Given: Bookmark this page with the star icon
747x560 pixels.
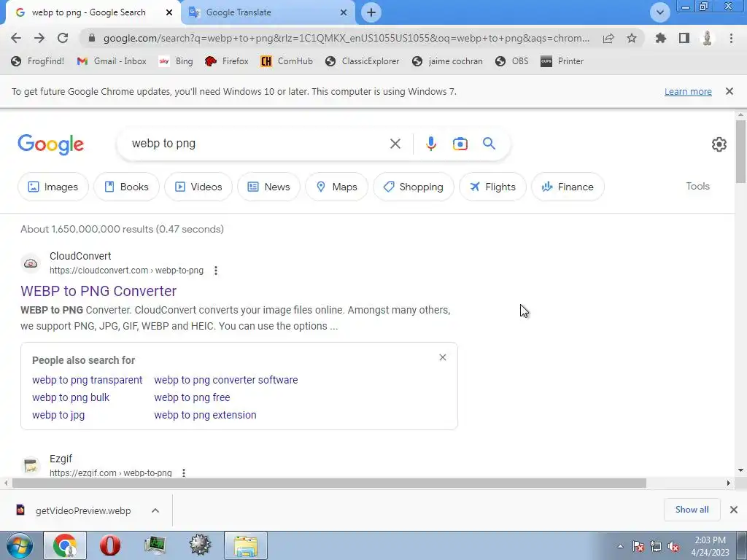Looking at the screenshot, I should pos(632,38).
